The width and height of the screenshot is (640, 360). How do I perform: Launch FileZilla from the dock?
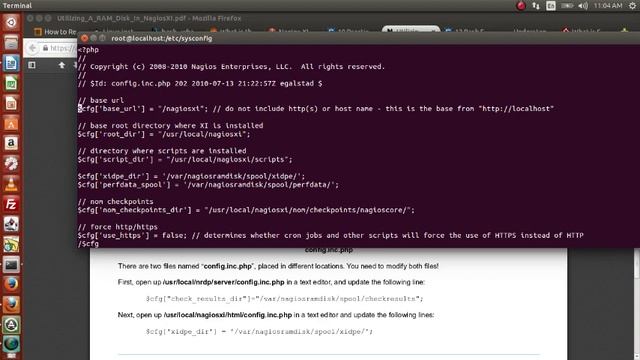click(x=11, y=204)
